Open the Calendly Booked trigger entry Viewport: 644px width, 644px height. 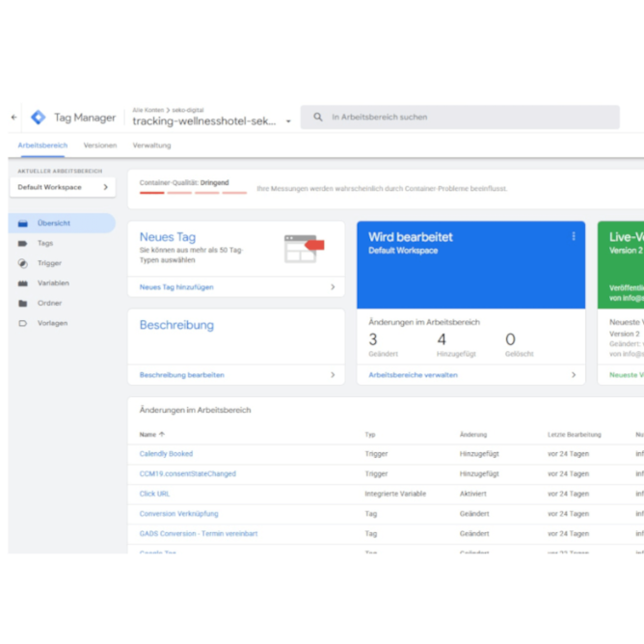coord(166,454)
